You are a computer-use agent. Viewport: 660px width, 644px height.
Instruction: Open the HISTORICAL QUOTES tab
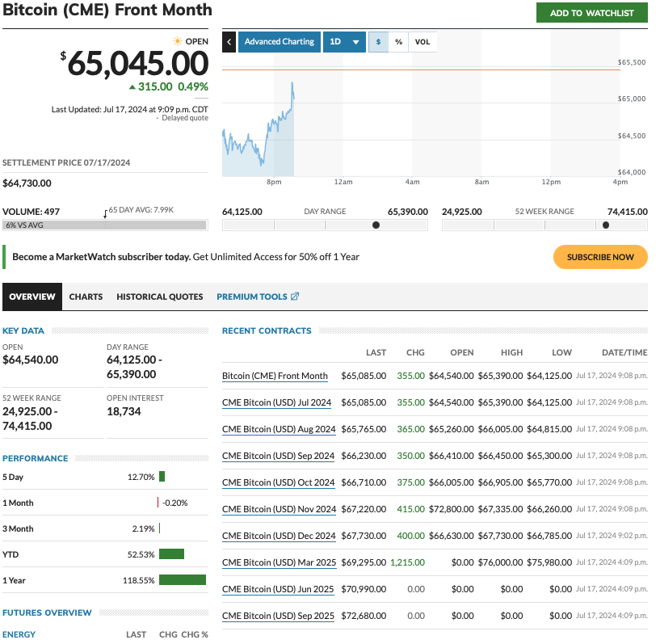[159, 296]
